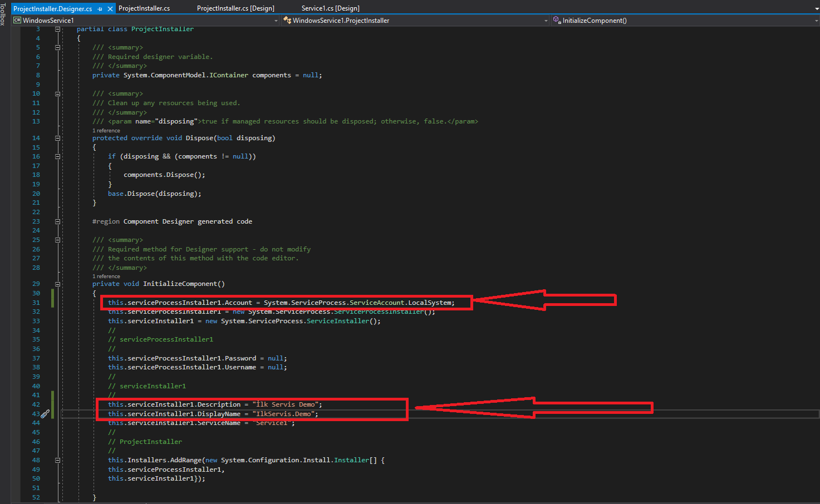Click the pencil edit icon near line 43
Viewport: 820px width, 504px height.
[x=46, y=413]
